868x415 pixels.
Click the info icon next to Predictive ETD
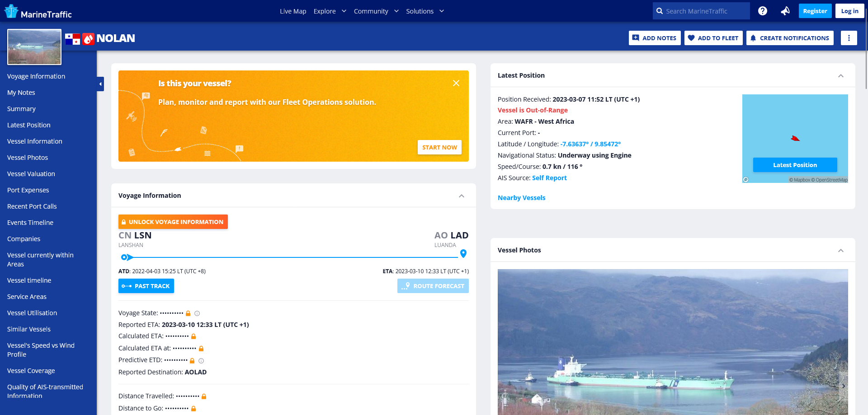point(201,361)
